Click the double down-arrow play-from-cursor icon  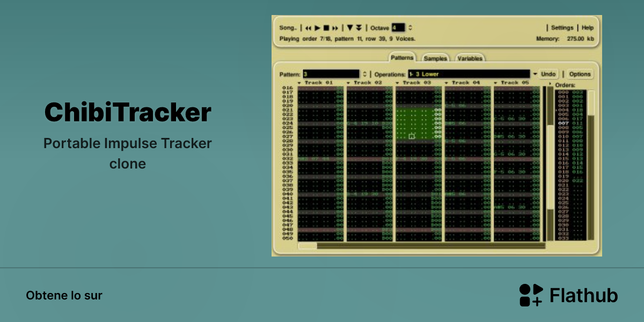[x=359, y=28]
